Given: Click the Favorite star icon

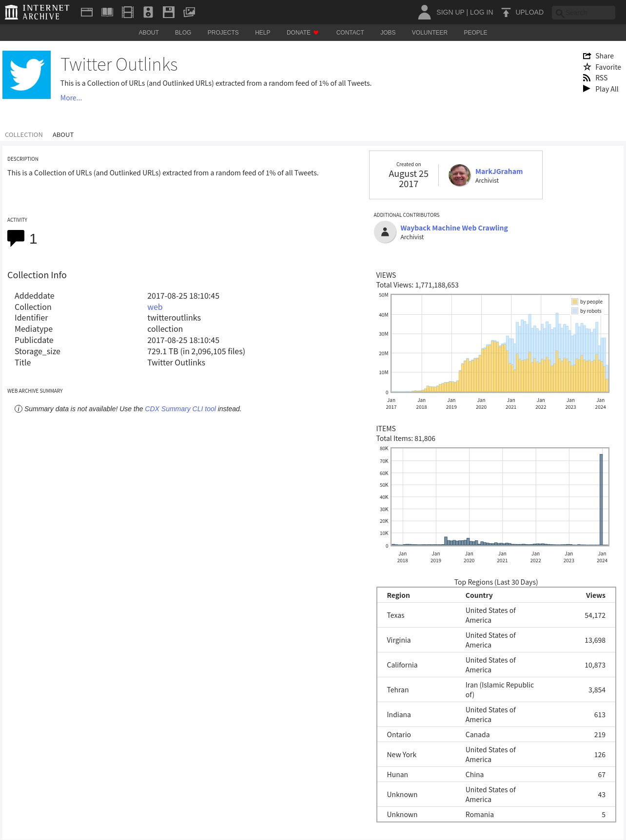Looking at the screenshot, I should tap(587, 67).
